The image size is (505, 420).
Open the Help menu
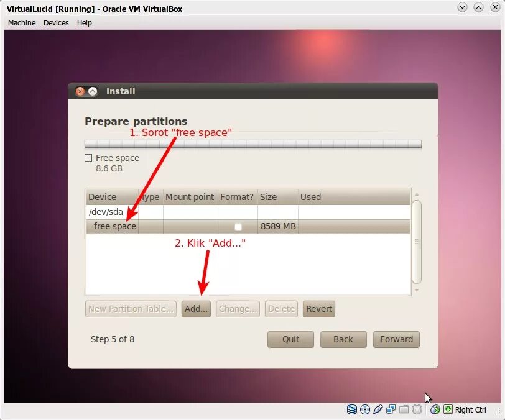coord(85,23)
